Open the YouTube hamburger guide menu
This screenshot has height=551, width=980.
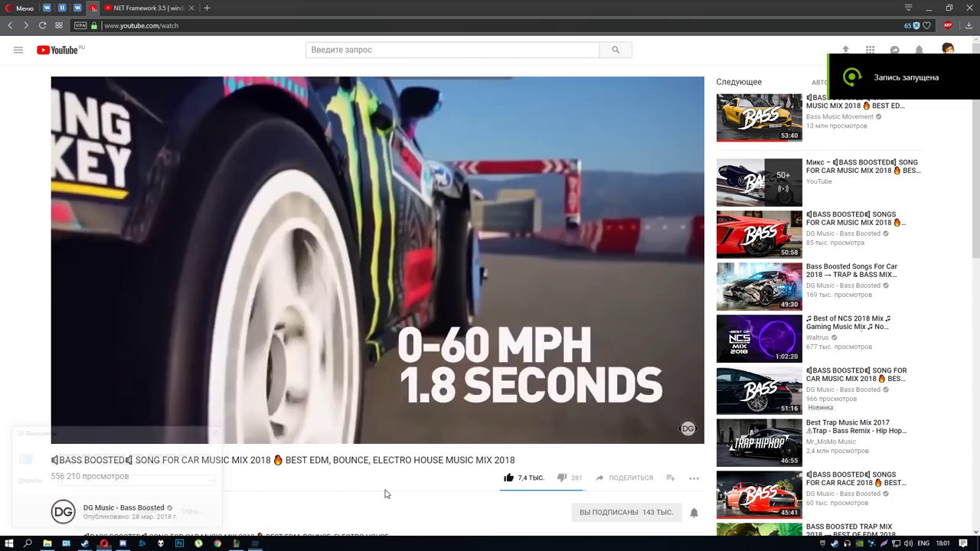point(18,50)
